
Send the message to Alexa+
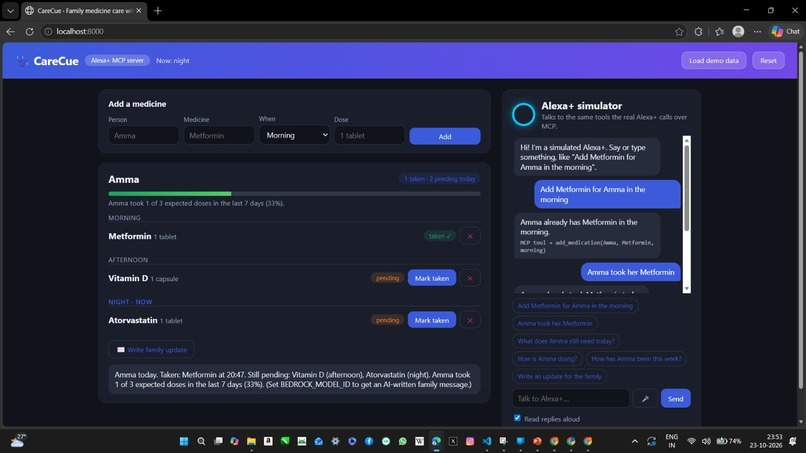tap(675, 398)
